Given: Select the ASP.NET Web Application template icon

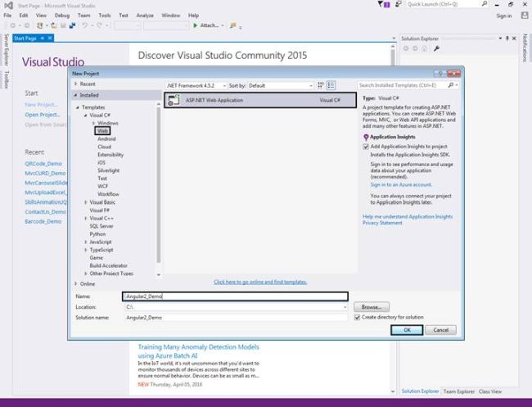Looking at the screenshot, I should 174,100.
